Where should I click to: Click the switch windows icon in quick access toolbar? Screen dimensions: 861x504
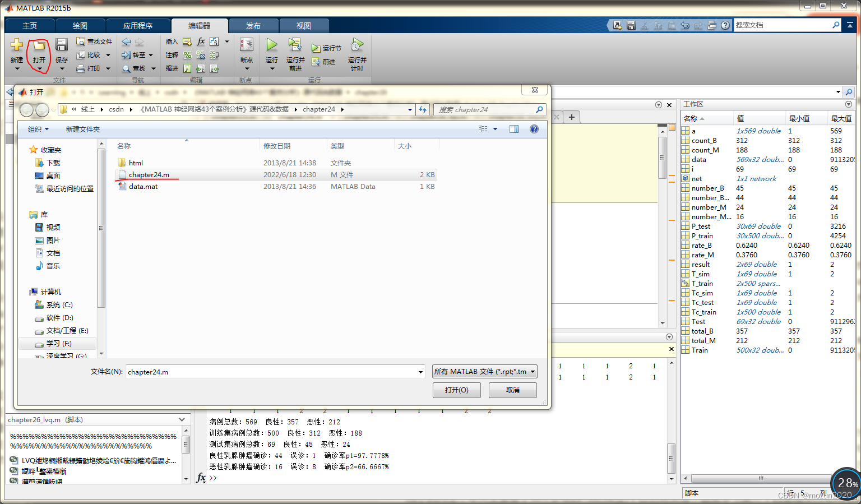click(712, 25)
